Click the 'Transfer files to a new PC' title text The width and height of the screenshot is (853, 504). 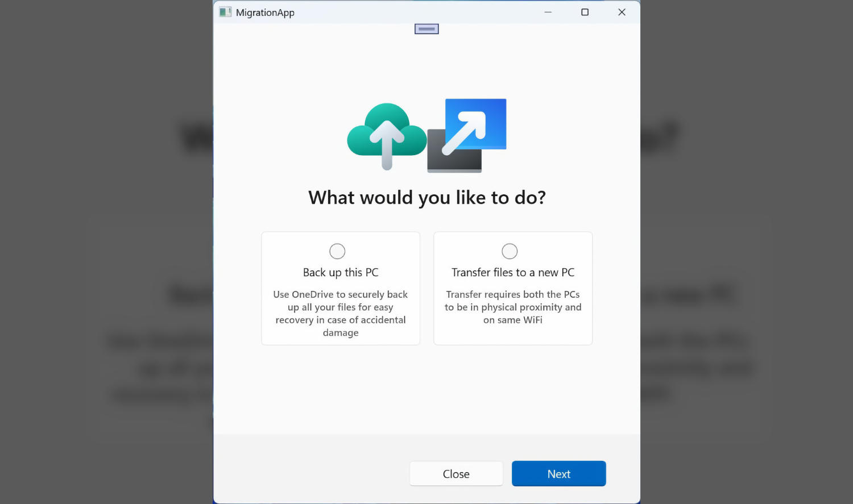[513, 273]
